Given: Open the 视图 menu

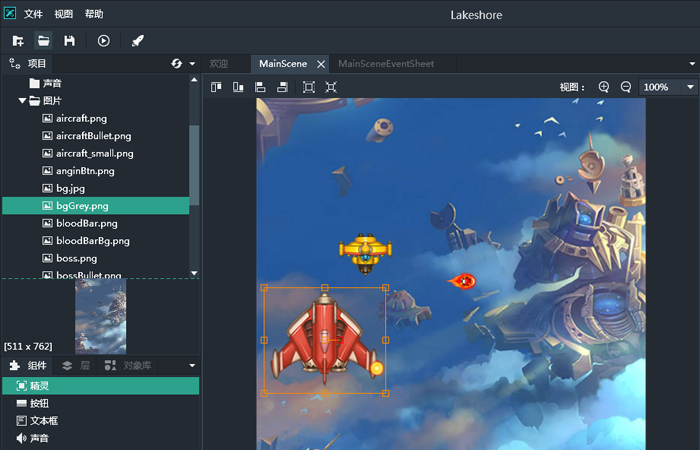Looking at the screenshot, I should 63,14.
